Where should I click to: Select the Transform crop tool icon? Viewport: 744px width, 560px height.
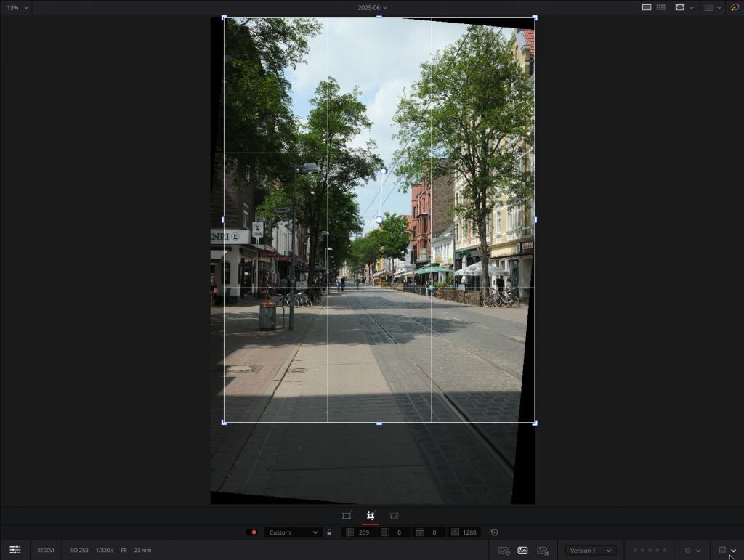(371, 515)
